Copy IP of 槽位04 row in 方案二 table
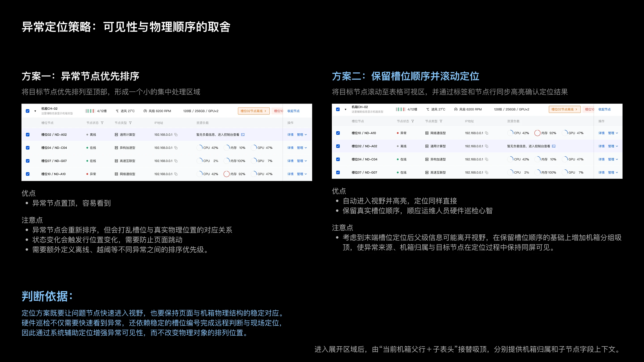644x362 pixels. [x=487, y=159]
